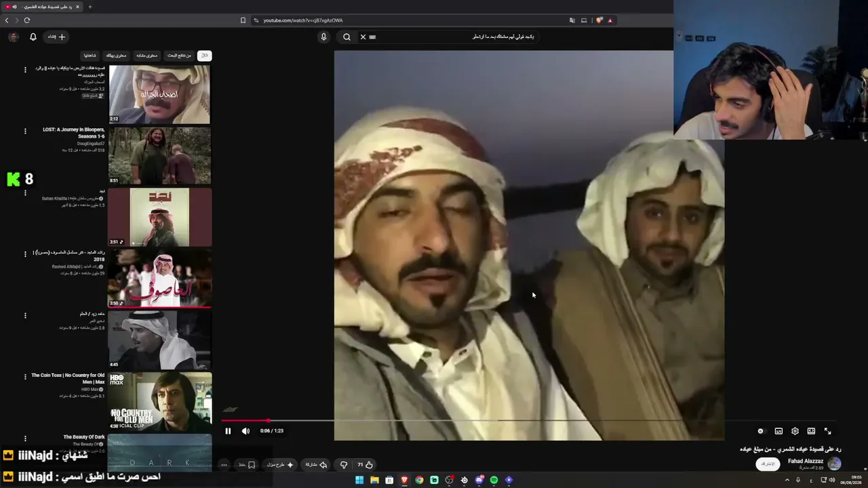
Task: Open video player settings gear
Action: (x=795, y=431)
